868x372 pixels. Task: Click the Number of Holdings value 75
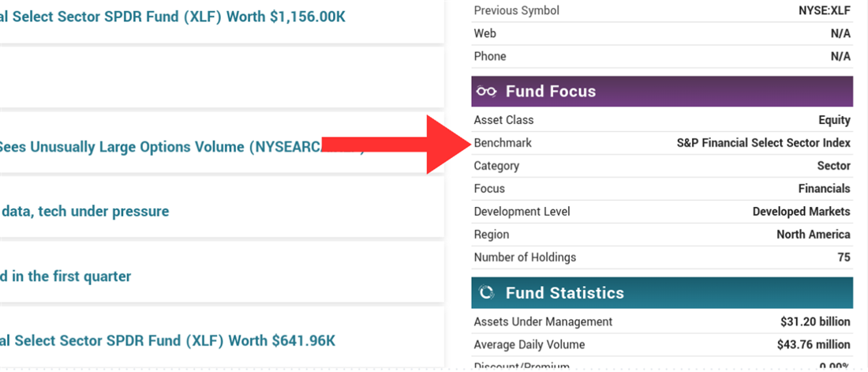[844, 257]
